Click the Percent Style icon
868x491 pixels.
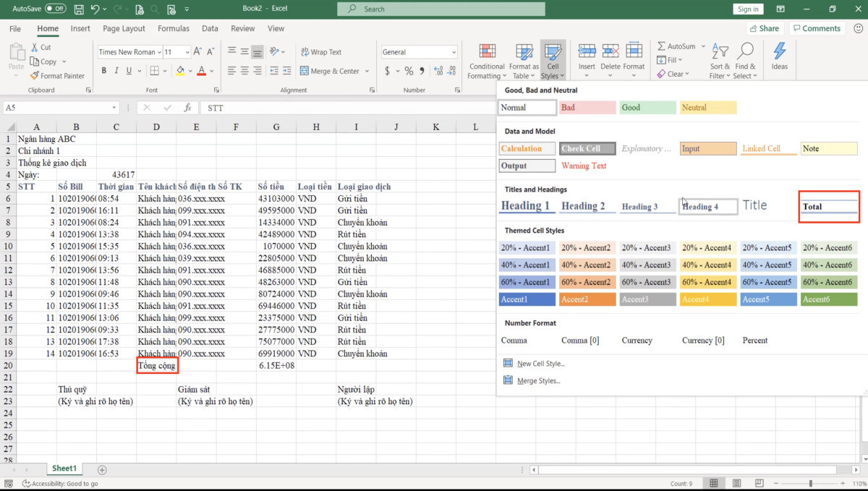pyautogui.click(x=409, y=71)
